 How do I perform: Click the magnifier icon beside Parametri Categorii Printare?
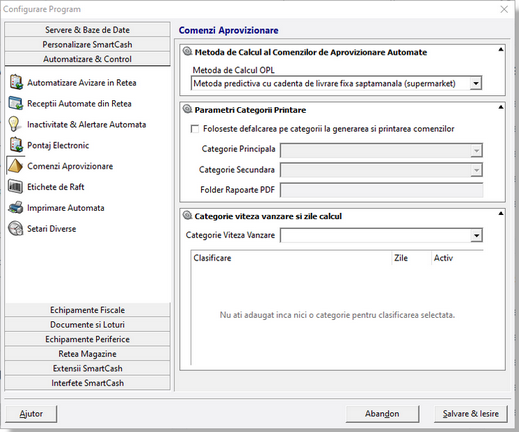188,109
